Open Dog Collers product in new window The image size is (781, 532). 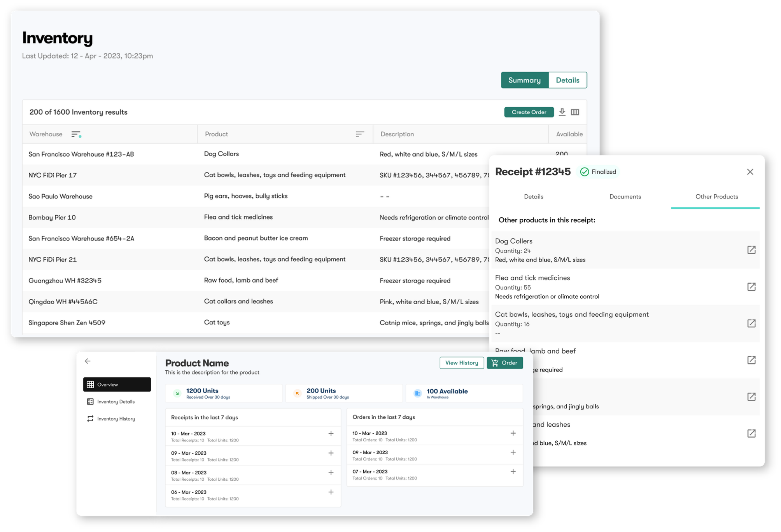pyautogui.click(x=751, y=250)
